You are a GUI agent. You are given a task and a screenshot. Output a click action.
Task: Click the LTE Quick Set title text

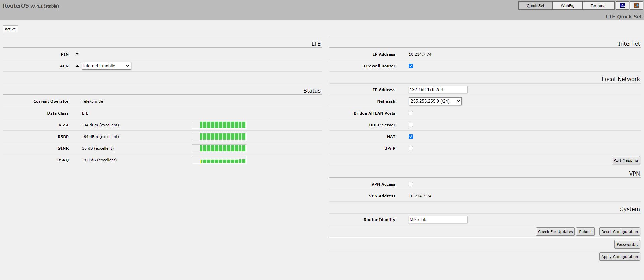click(x=624, y=17)
